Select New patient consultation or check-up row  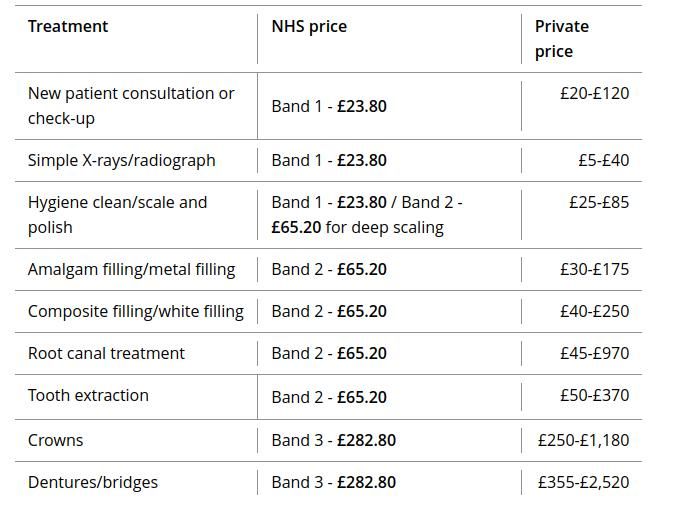tap(328, 106)
